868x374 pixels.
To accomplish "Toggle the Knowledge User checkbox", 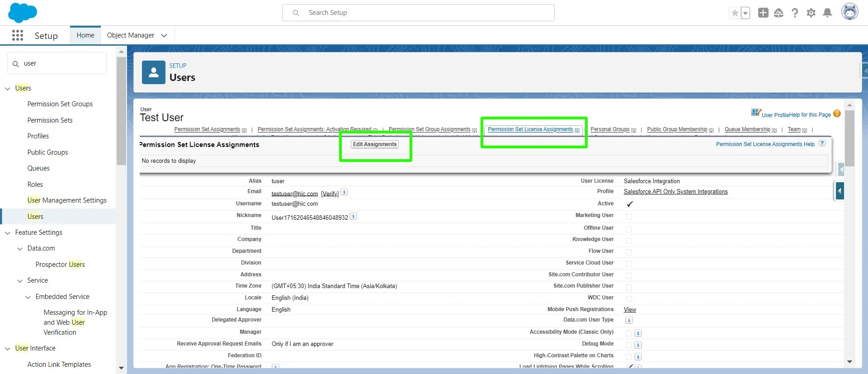I will pos(629,240).
